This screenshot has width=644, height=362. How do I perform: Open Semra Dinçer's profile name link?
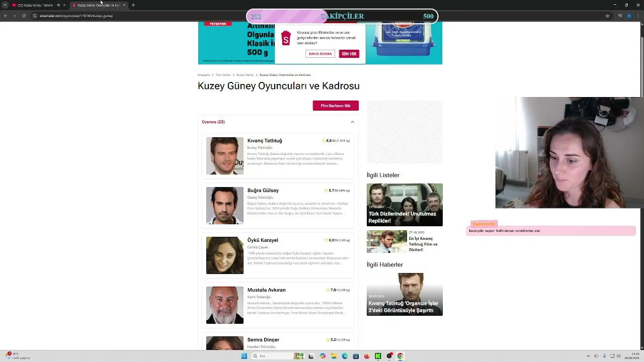(263, 340)
